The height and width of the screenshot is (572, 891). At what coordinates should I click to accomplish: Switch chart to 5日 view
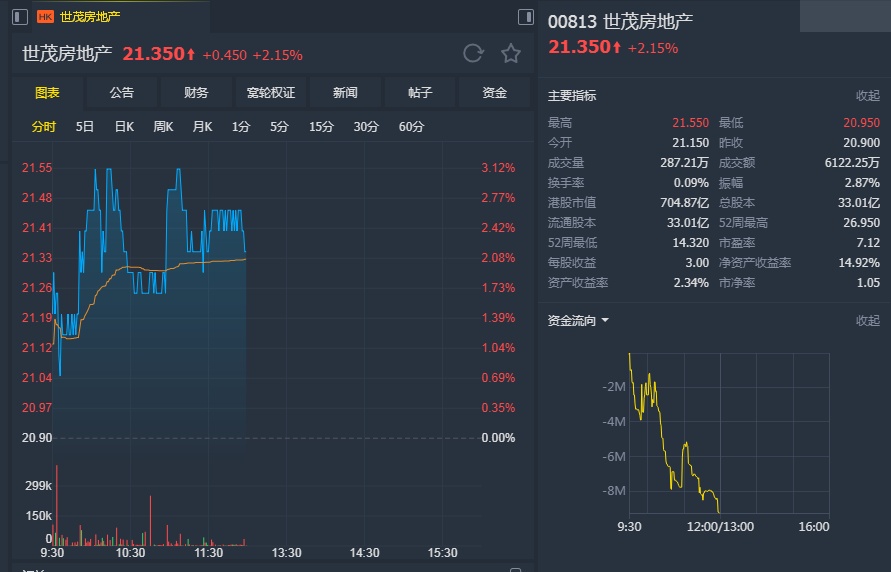pos(85,127)
